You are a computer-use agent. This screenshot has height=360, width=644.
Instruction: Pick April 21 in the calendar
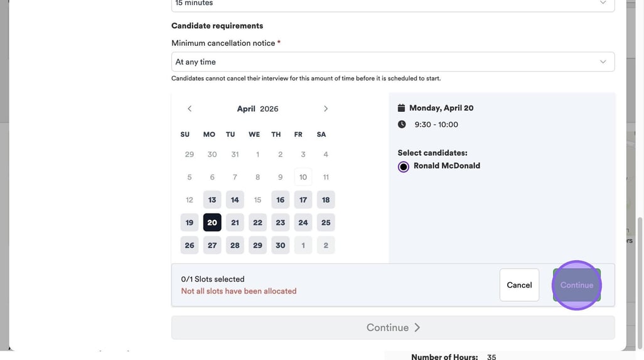tap(235, 222)
